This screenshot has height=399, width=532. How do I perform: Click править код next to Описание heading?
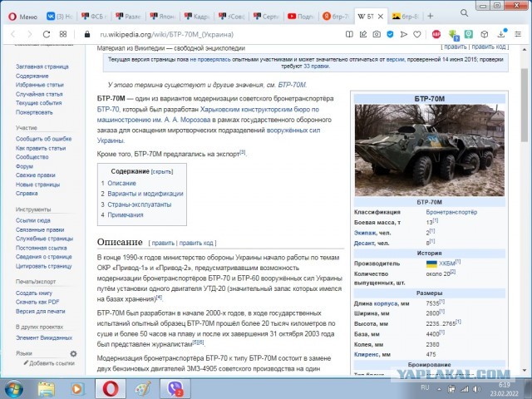(196, 243)
